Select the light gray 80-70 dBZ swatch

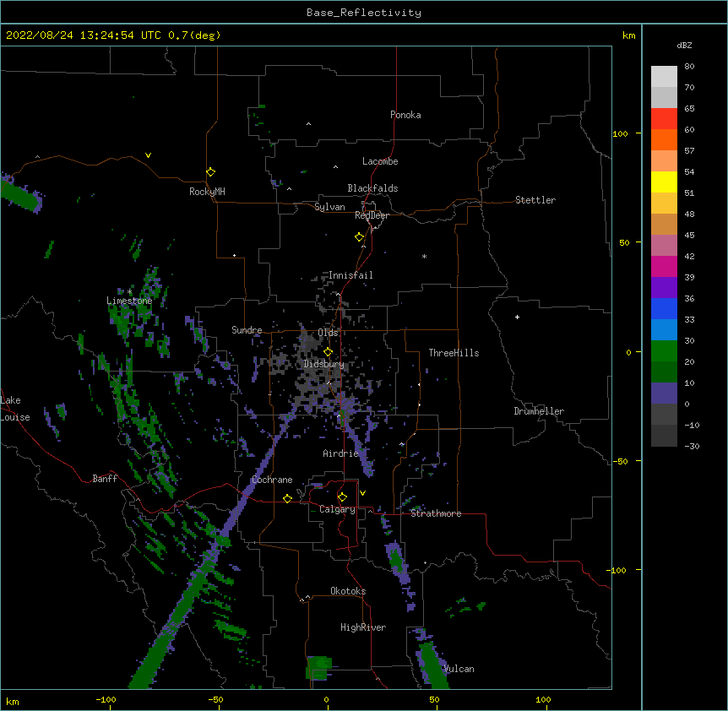(x=664, y=77)
